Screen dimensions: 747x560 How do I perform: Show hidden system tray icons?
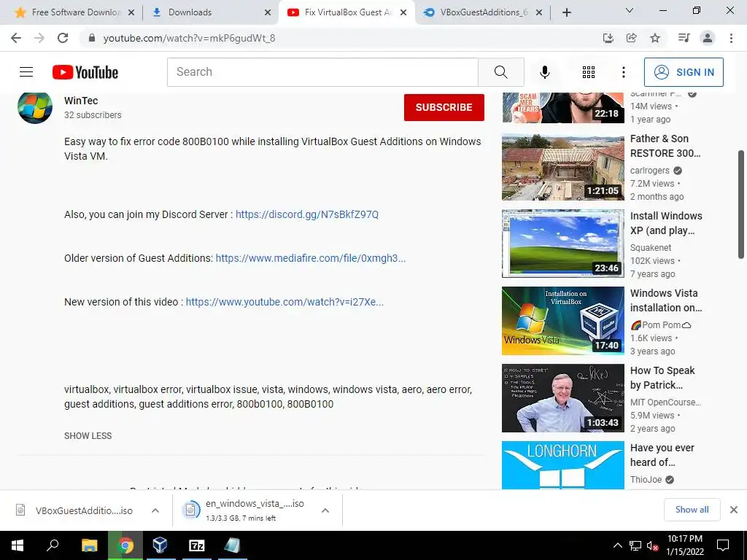[617, 545]
